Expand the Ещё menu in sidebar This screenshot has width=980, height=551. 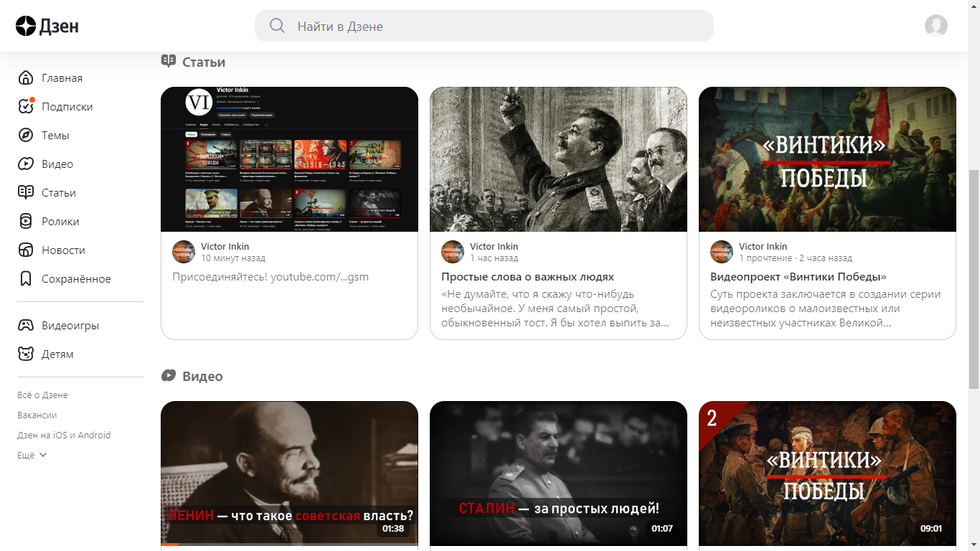coord(32,456)
